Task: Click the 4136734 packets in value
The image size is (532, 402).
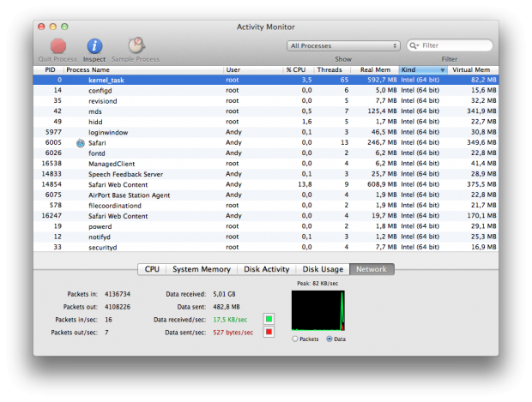Action: [x=118, y=294]
